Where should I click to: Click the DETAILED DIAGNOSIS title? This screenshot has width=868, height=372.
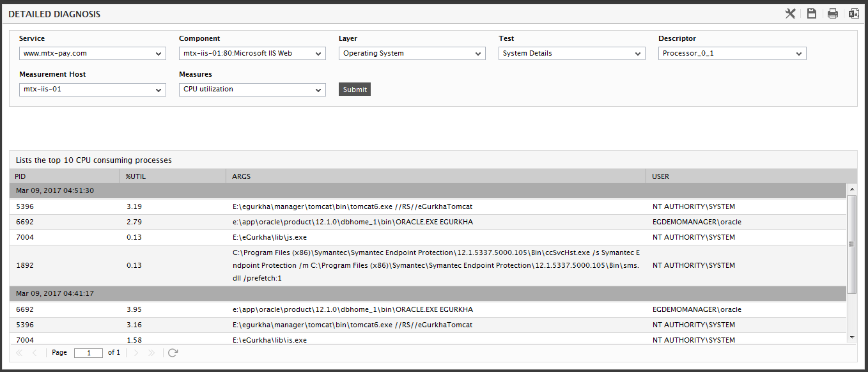coord(54,14)
